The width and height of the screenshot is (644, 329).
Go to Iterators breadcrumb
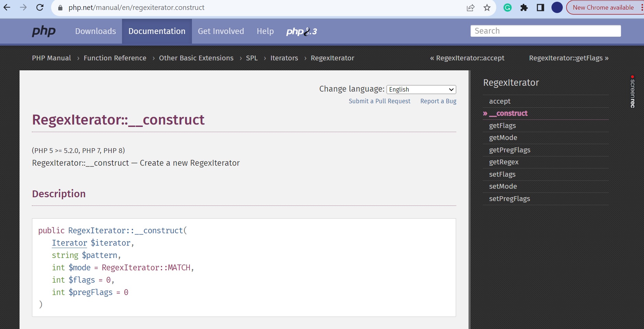[x=284, y=58]
